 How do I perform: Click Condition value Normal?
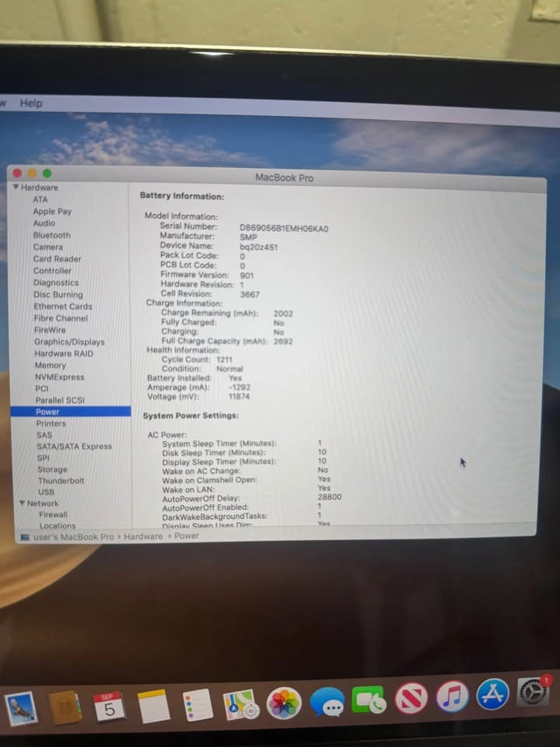tap(229, 369)
